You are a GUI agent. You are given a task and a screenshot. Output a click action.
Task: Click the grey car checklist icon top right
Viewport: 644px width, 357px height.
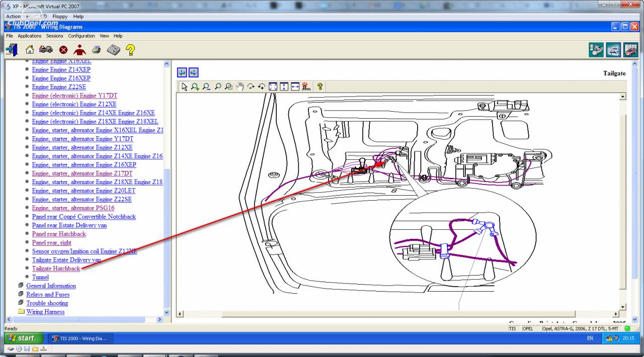point(597,50)
